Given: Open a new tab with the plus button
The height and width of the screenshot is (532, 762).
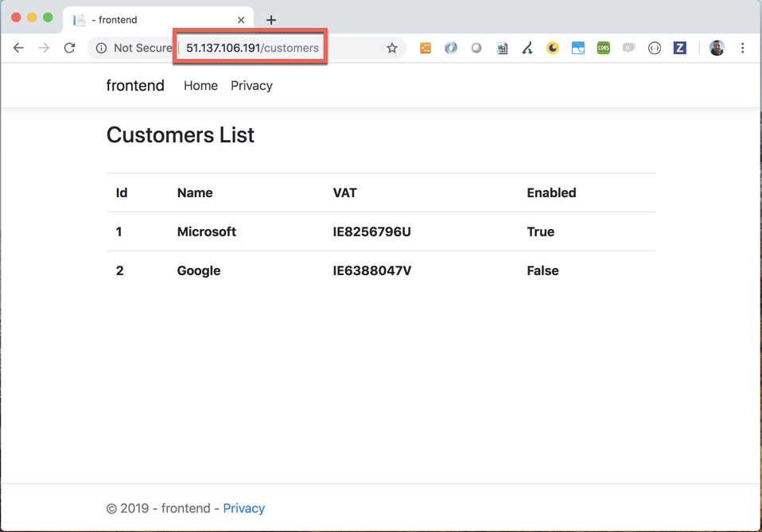Looking at the screenshot, I should click(x=271, y=19).
